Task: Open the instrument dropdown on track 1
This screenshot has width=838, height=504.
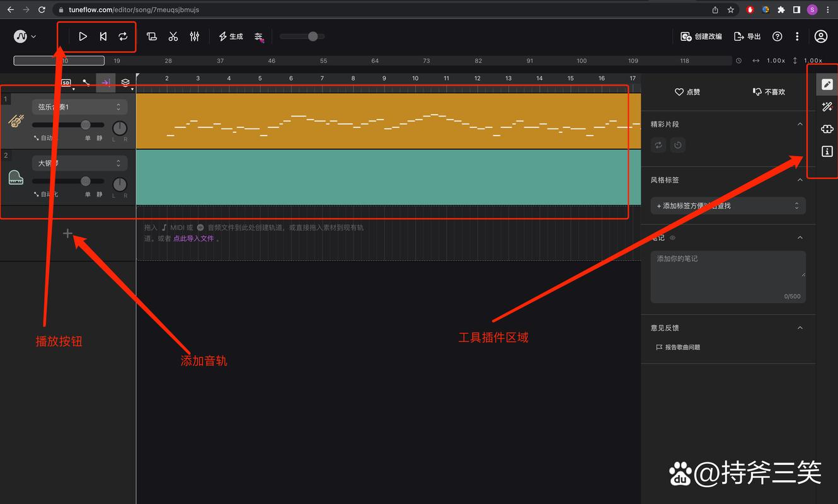Action: click(x=79, y=108)
